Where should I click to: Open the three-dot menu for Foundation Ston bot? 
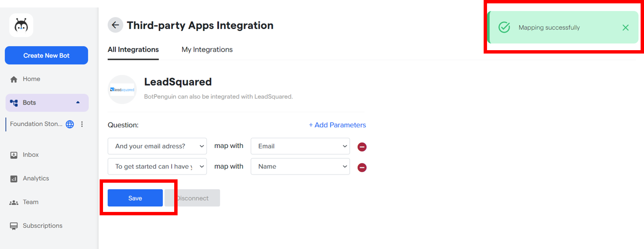(82, 124)
